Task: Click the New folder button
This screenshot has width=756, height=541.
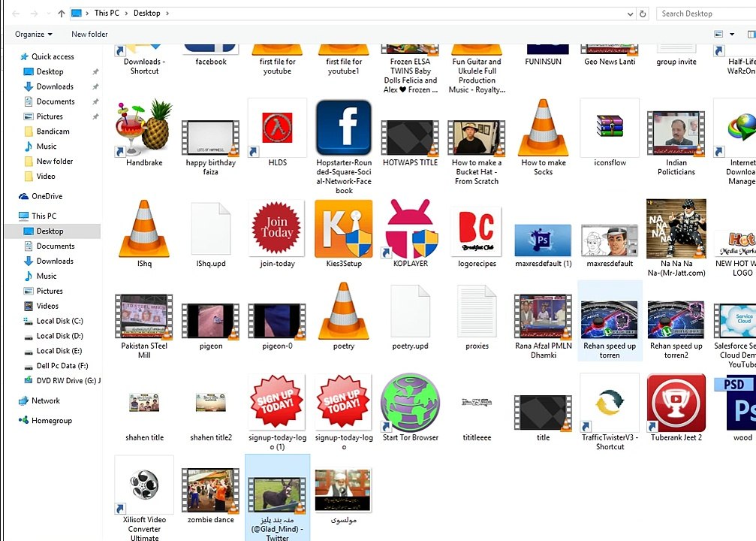Action: coord(89,35)
